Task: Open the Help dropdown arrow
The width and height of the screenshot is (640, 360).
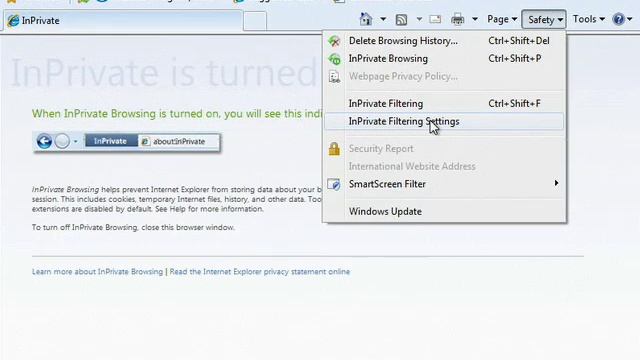Action: [630, 19]
